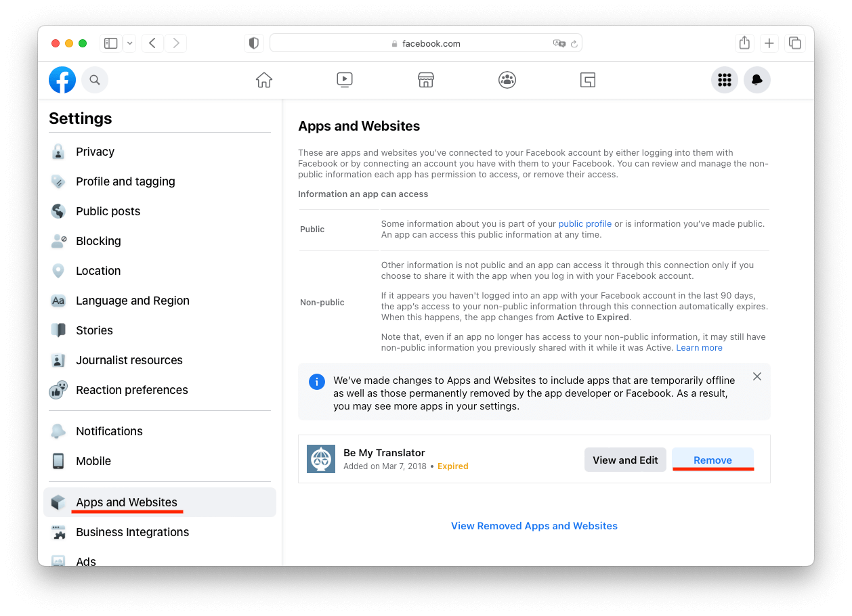Image resolution: width=852 pixels, height=616 pixels.
Task: Open Ads settings
Action: pos(160,559)
